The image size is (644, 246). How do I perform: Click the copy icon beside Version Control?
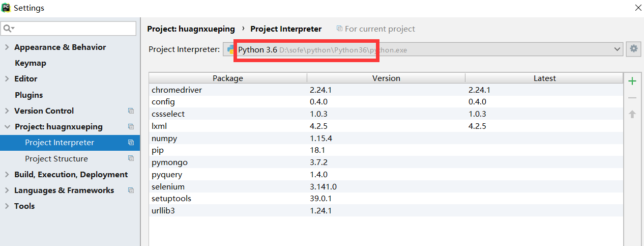point(131,111)
